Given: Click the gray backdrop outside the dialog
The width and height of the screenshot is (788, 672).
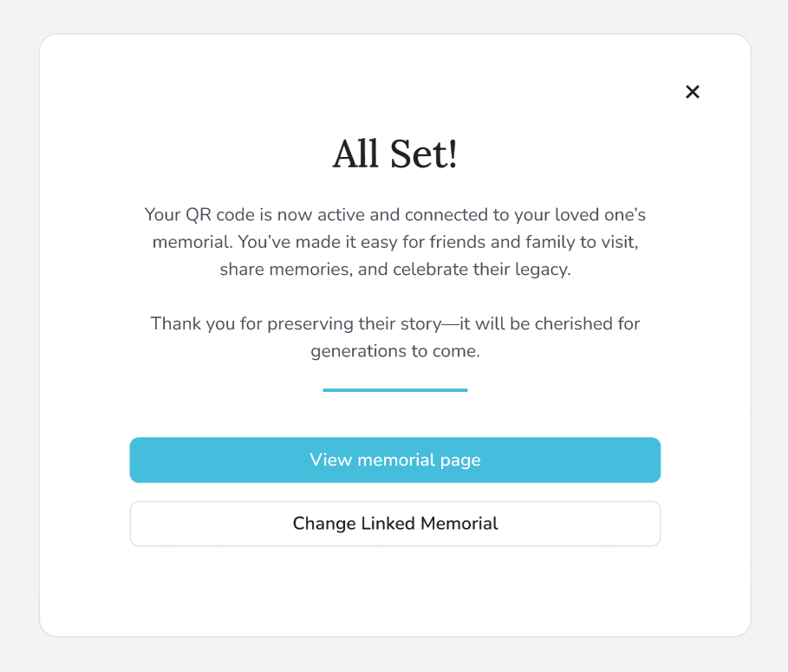Looking at the screenshot, I should 17,347.
